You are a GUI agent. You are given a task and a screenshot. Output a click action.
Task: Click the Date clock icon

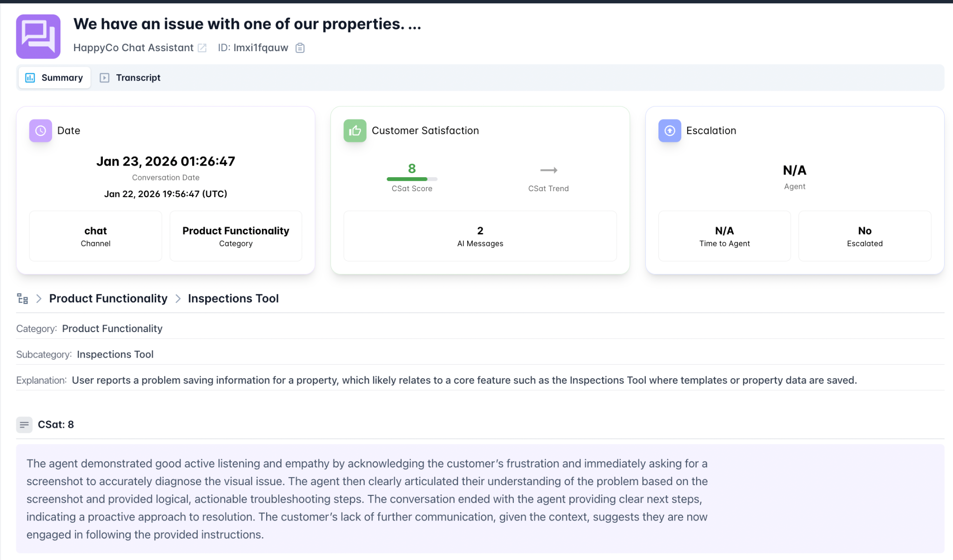point(40,131)
